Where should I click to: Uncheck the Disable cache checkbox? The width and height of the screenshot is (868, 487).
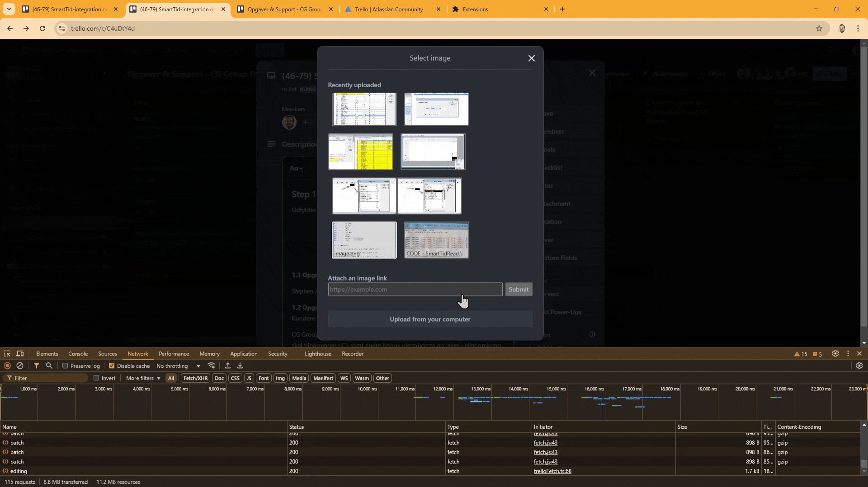point(112,366)
